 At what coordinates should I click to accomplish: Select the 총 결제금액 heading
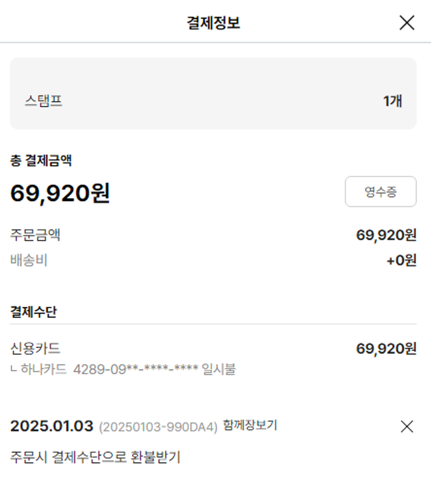pos(41,161)
